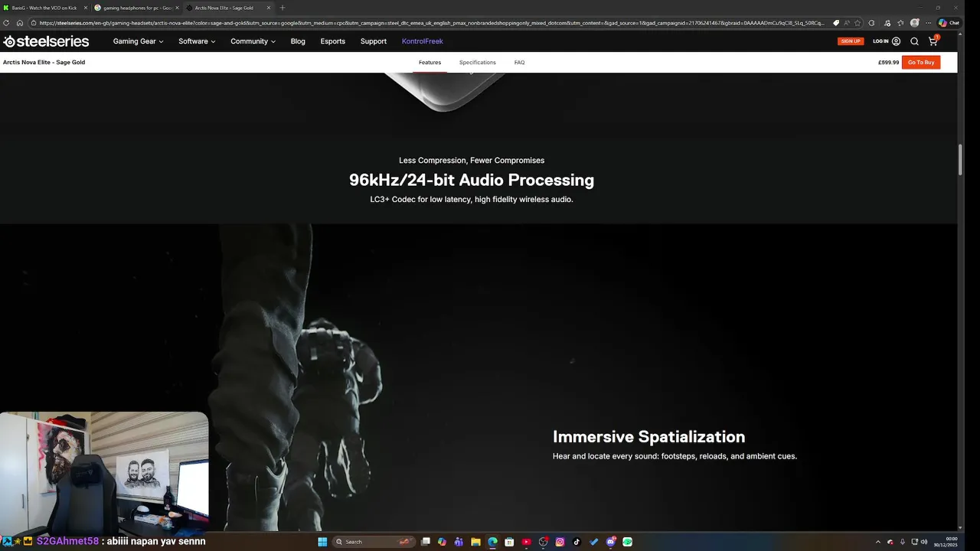Open a new browser tab with plus icon
980x551 pixels.
click(283, 8)
